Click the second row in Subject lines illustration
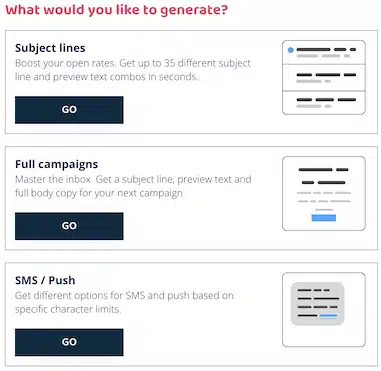This screenshot has width=381, height=371. click(x=324, y=77)
